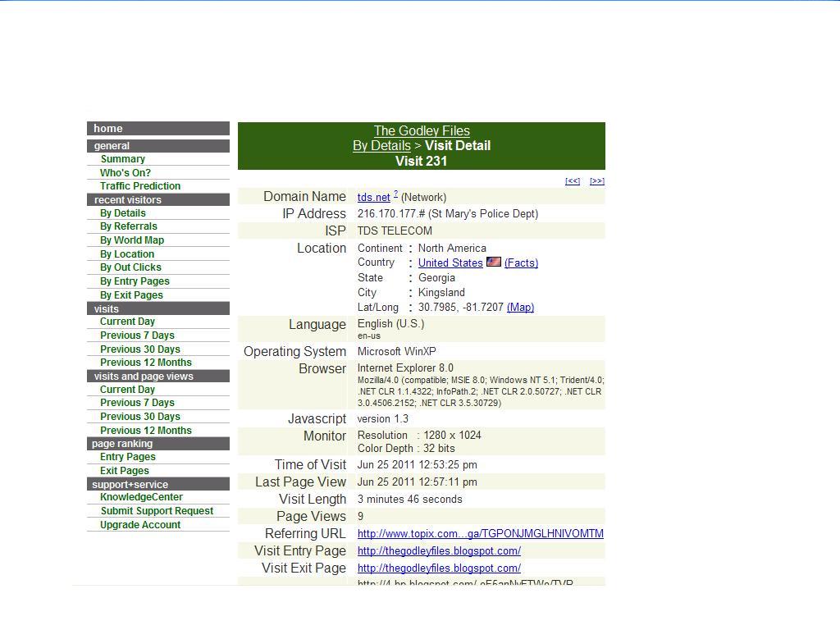Open the United States country link
Viewport: 840px width, 630px height.
tap(450, 262)
